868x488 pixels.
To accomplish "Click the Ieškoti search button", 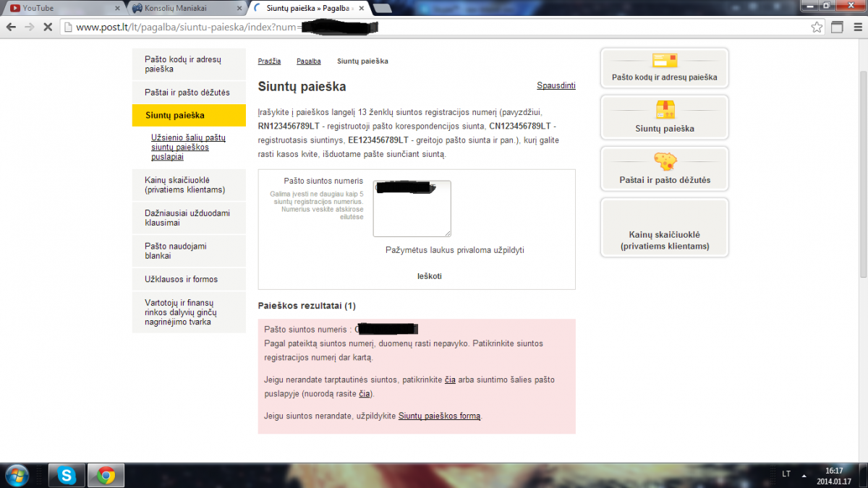I will point(429,276).
